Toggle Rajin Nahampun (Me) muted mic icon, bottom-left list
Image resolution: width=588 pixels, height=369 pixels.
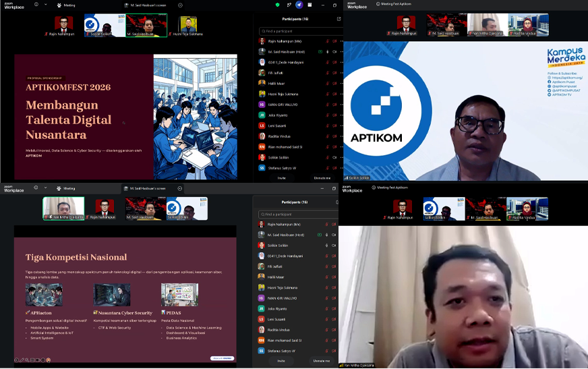click(326, 224)
